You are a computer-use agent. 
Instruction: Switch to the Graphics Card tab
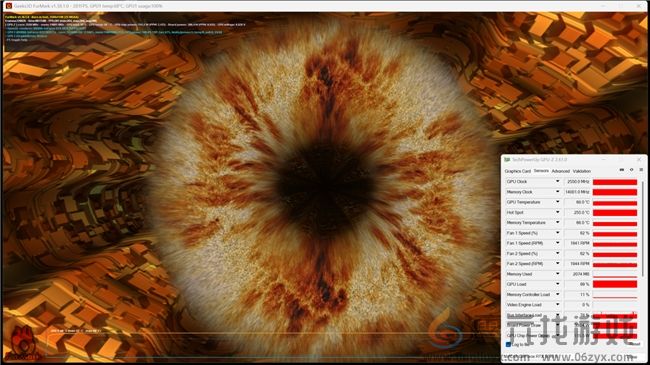click(517, 171)
